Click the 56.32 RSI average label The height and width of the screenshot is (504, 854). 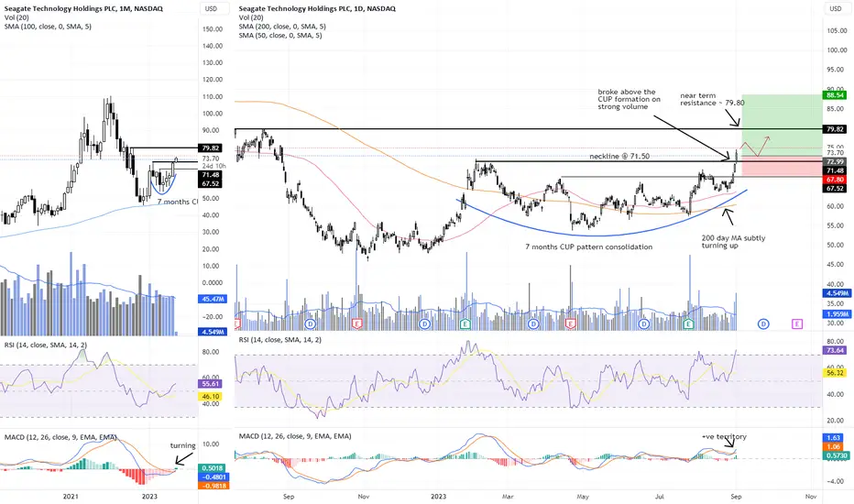[836, 373]
